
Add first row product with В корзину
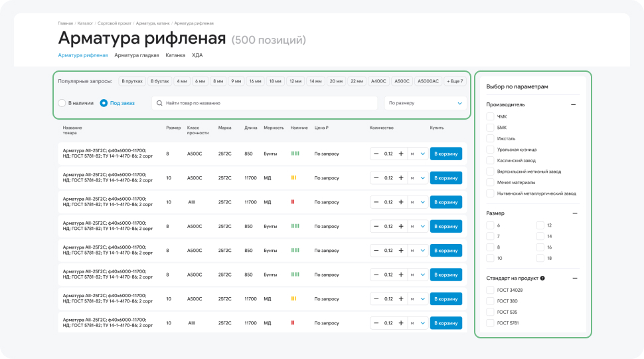pos(446,154)
